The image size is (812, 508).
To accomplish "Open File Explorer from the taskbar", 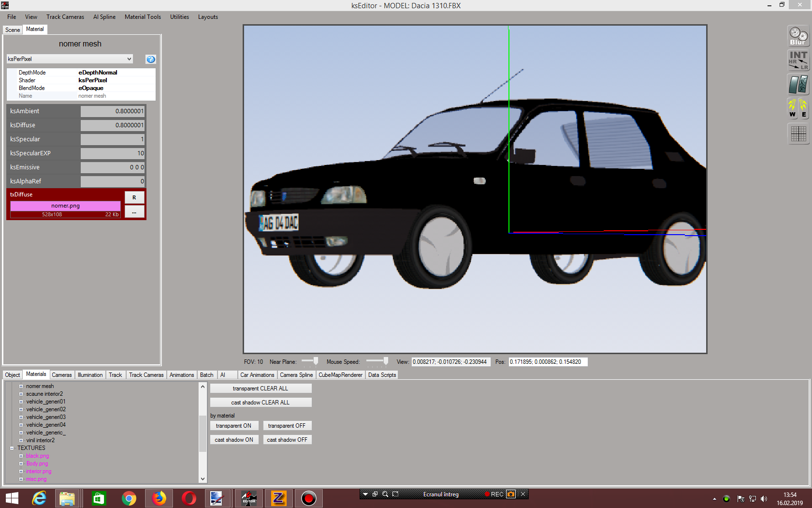I will point(67,498).
